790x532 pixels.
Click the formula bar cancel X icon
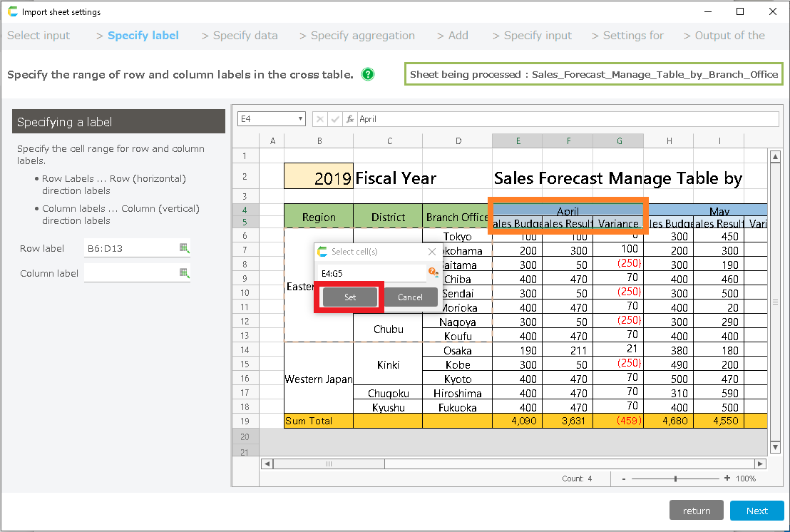320,119
